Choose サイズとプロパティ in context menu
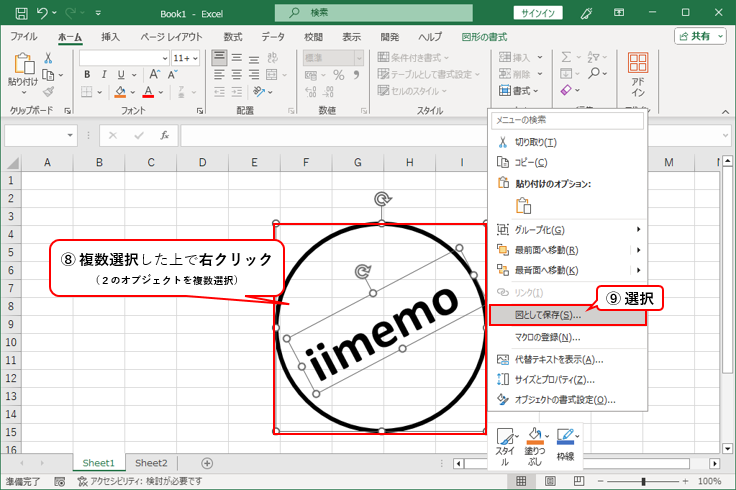Viewport: 736px width, 490px height. (567, 380)
